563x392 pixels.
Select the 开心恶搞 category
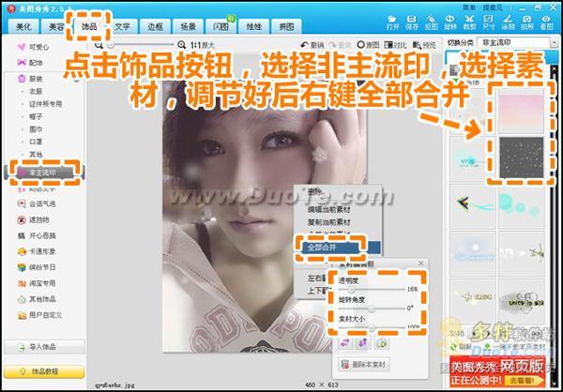pyautogui.click(x=37, y=235)
